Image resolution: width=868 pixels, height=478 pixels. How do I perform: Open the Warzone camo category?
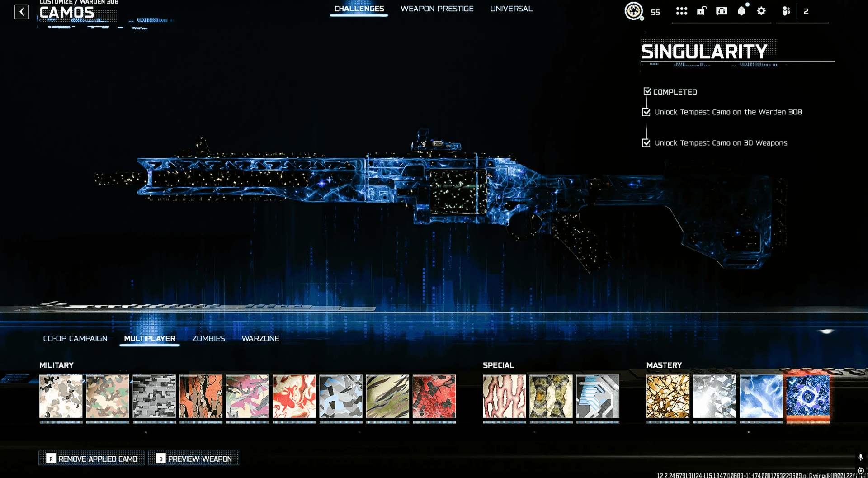point(260,338)
